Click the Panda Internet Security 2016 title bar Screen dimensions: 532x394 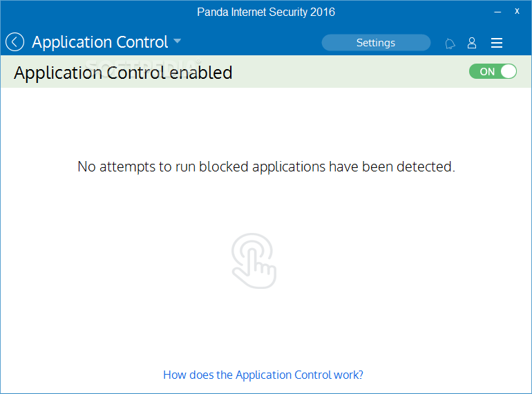(266, 12)
